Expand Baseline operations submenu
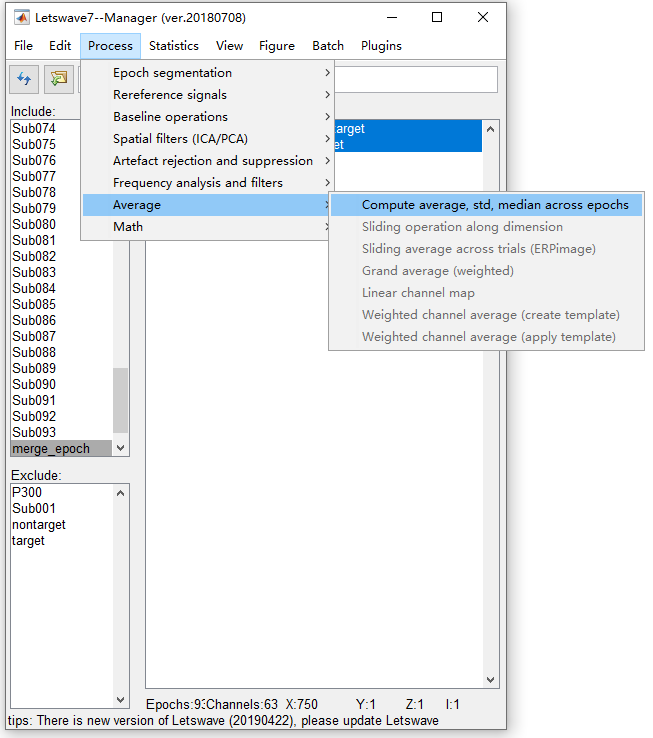The width and height of the screenshot is (653, 738). 207,117
